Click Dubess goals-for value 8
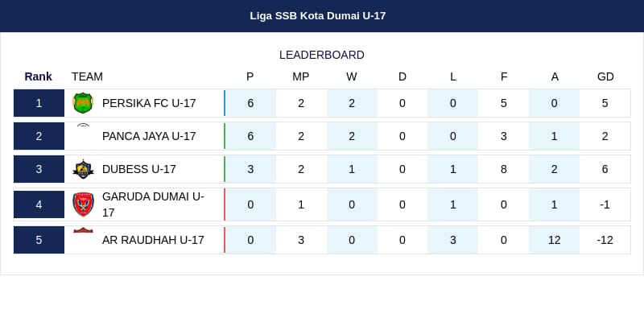The height and width of the screenshot is (322, 644). coord(504,169)
